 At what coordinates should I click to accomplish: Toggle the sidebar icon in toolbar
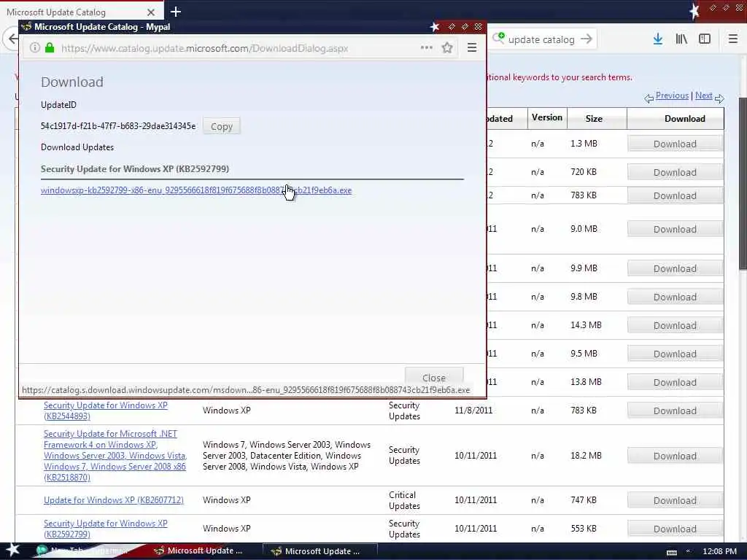pyautogui.click(x=705, y=39)
